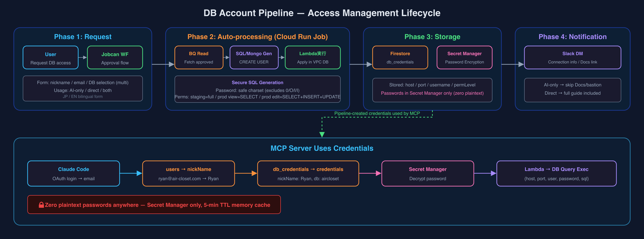Select the User request box
The width and height of the screenshot is (644, 239).
[51, 57]
